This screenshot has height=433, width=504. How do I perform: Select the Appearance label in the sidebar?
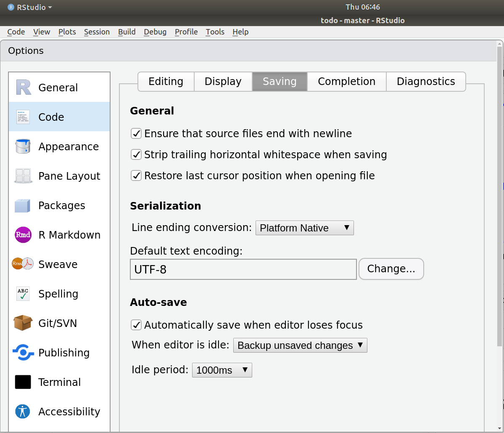(69, 147)
